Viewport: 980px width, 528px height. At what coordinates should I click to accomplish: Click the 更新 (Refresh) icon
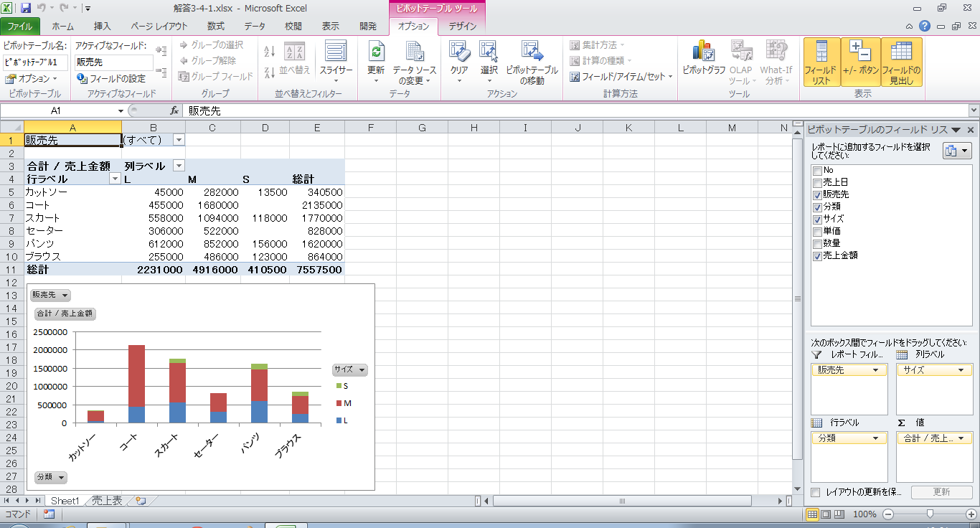pos(376,53)
